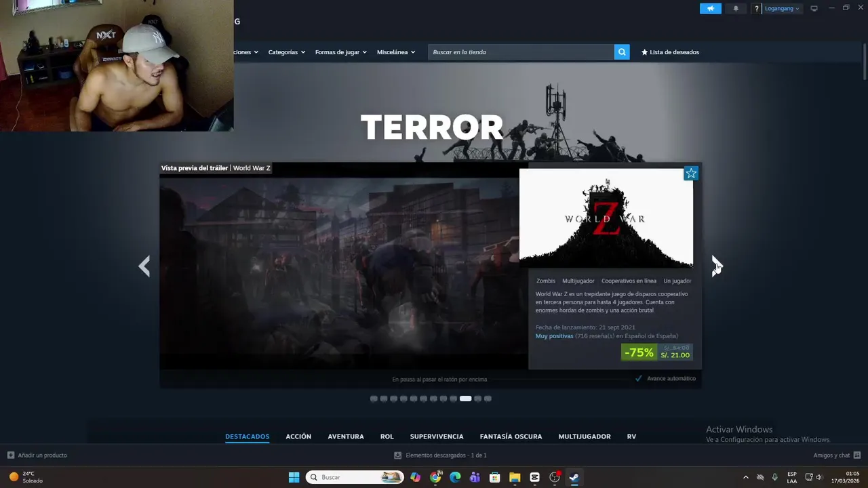Click the Steam icon in the taskbar

click(x=574, y=477)
